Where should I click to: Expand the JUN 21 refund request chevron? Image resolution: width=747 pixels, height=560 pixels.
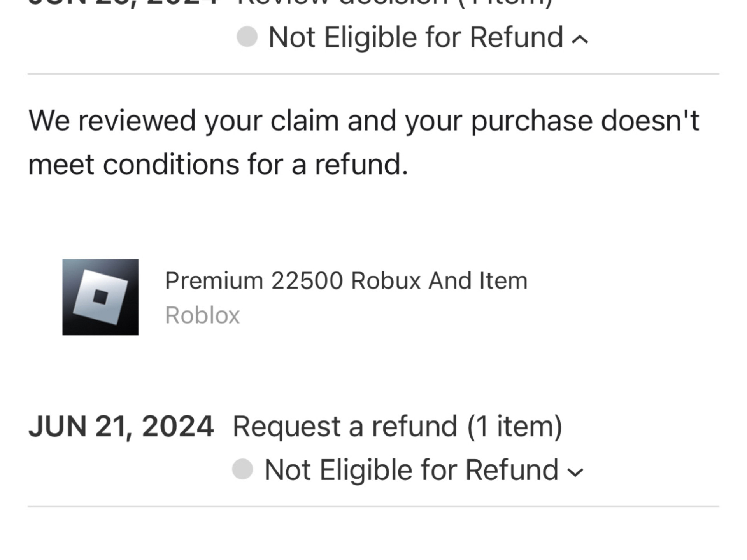(575, 472)
